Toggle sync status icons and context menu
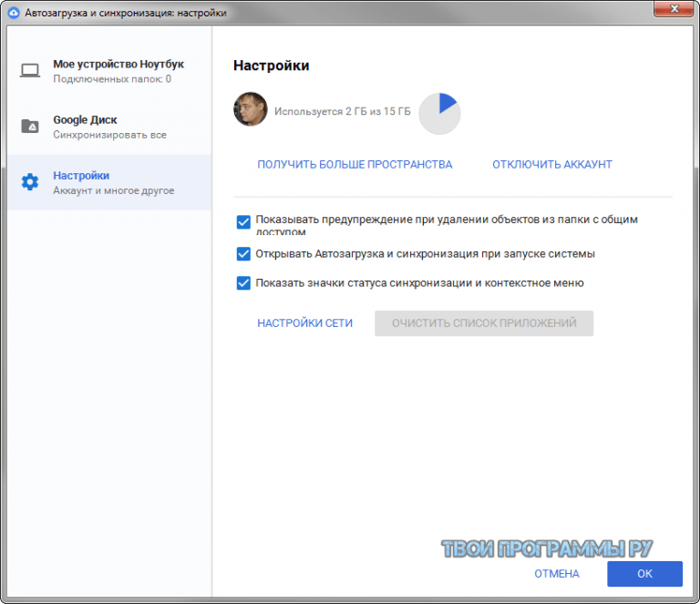Viewport: 700px width, 604px height. coord(243,283)
